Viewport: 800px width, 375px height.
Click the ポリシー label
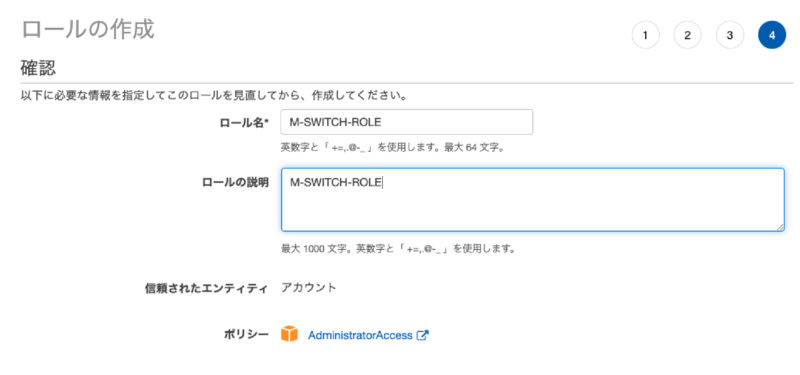[x=246, y=335]
